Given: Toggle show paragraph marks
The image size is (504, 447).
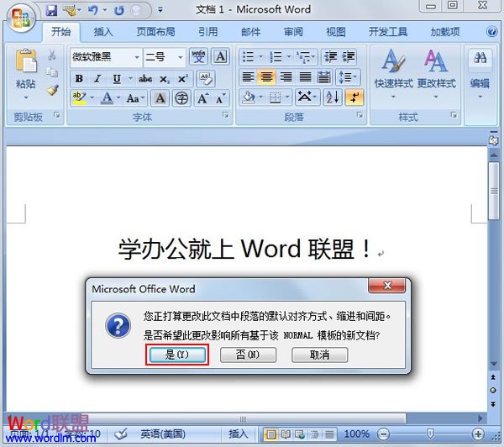Looking at the screenshot, I should 354,97.
